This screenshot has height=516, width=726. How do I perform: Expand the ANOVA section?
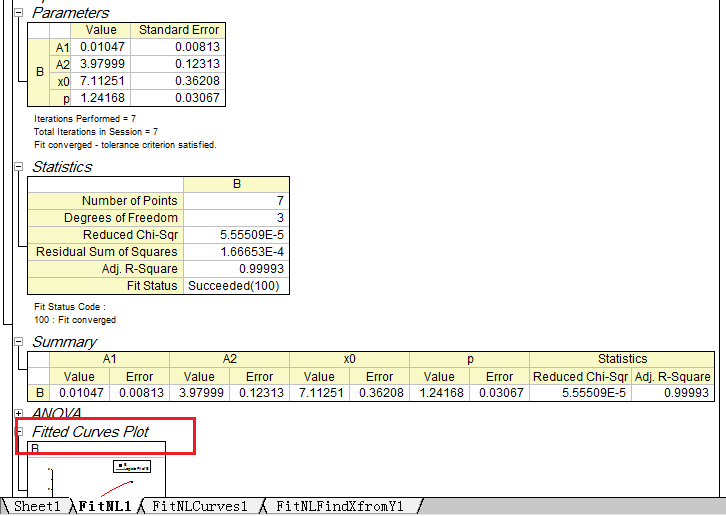coord(20,413)
